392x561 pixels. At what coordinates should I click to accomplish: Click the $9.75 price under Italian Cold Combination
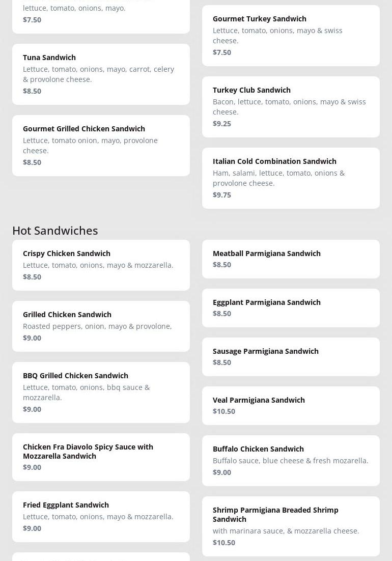click(x=222, y=195)
